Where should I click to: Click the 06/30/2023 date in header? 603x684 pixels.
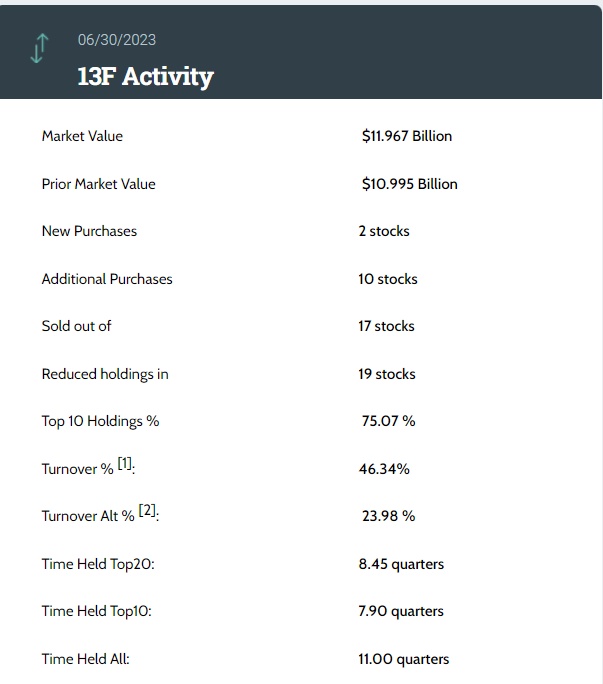(x=117, y=40)
